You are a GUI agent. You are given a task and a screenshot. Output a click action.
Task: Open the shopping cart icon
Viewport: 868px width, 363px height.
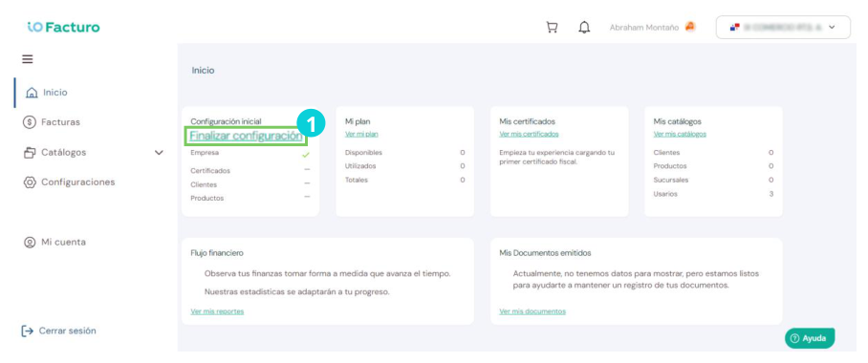click(552, 27)
